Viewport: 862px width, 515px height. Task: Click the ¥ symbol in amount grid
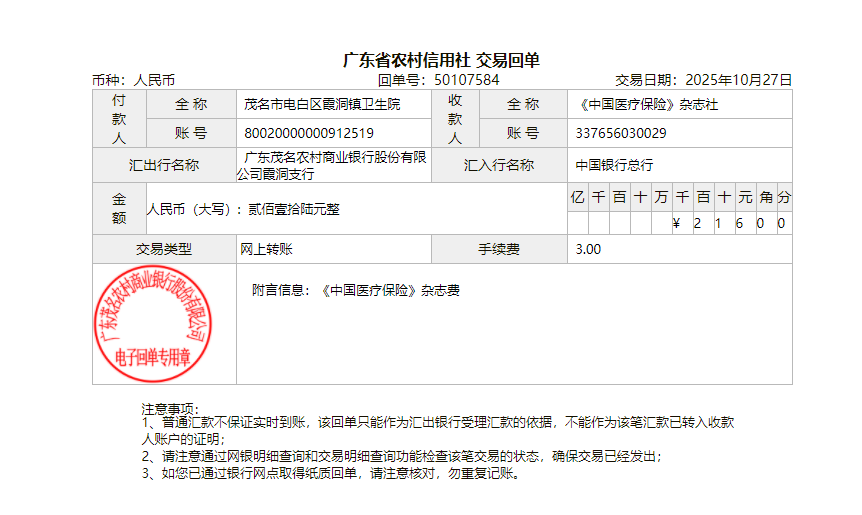[x=677, y=223]
